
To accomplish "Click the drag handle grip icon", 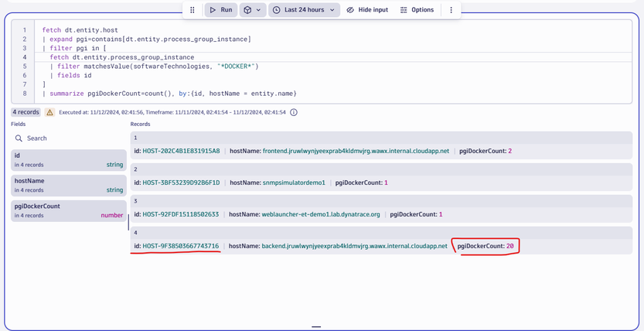I will (x=193, y=10).
